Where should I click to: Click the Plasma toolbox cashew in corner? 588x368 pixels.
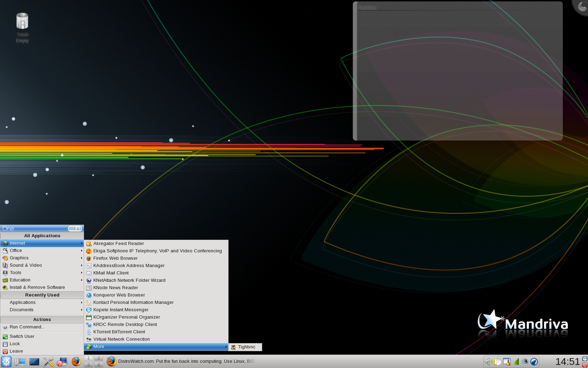[x=582, y=6]
